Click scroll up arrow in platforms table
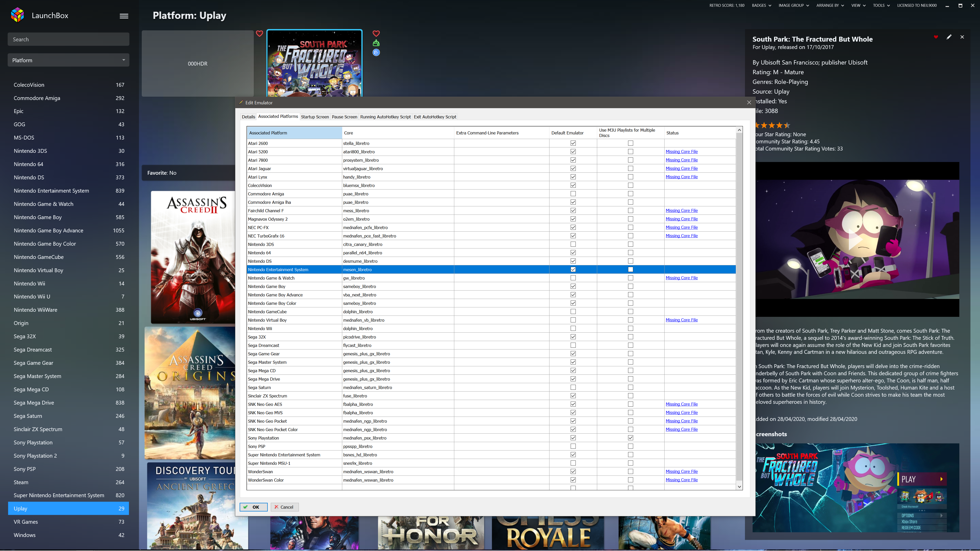This screenshot has width=980, height=551. pos(739,130)
